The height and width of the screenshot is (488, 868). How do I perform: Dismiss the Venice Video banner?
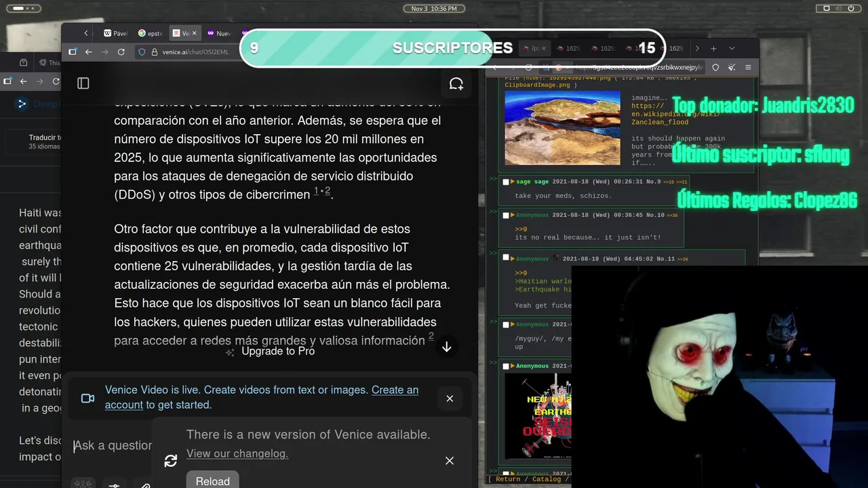450,399
